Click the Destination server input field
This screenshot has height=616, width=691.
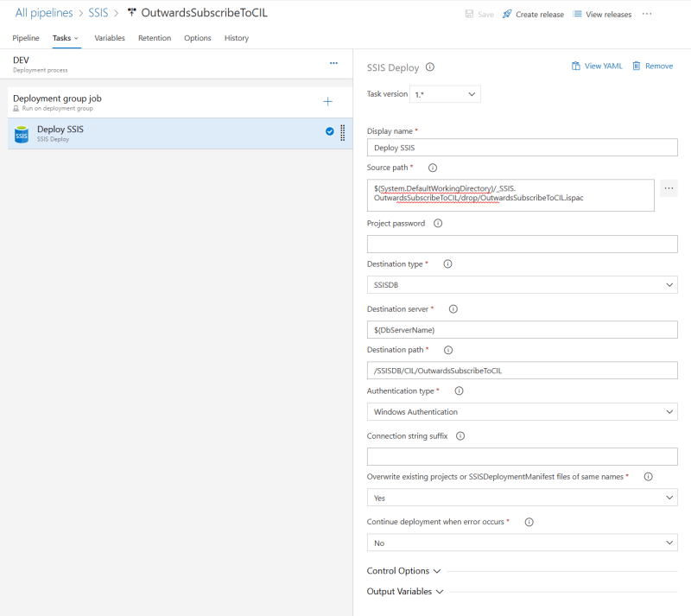point(523,330)
